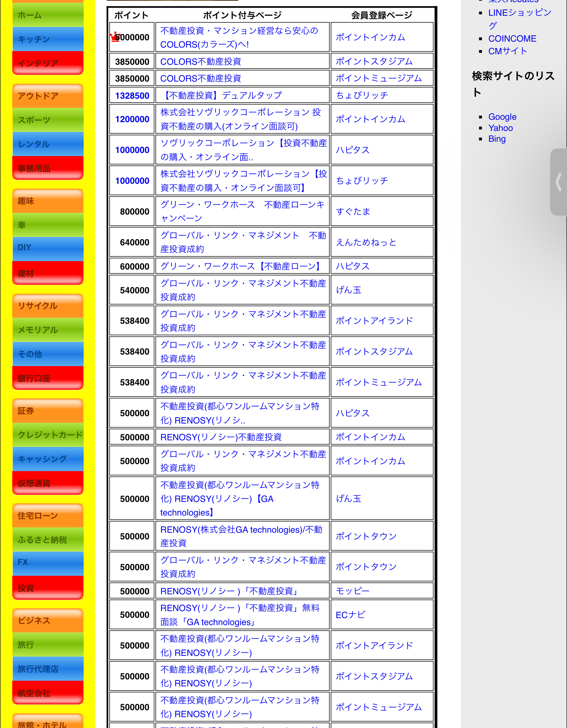
Task: Open the 証券 category
Action: [x=48, y=411]
